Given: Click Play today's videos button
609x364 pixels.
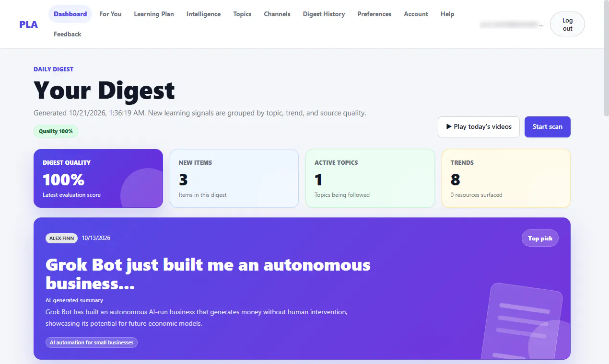Looking at the screenshot, I should click(x=479, y=127).
